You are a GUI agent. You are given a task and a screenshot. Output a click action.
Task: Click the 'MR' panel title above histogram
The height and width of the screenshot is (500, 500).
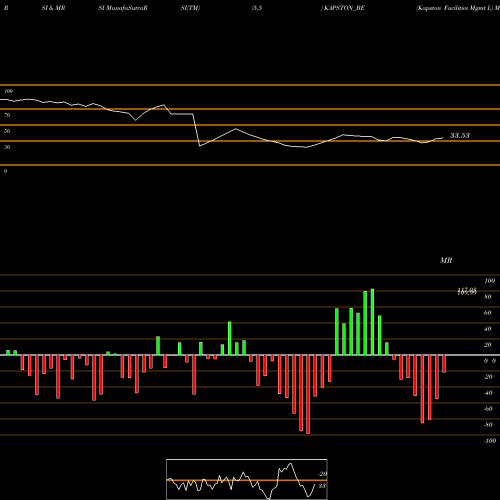pyautogui.click(x=446, y=260)
